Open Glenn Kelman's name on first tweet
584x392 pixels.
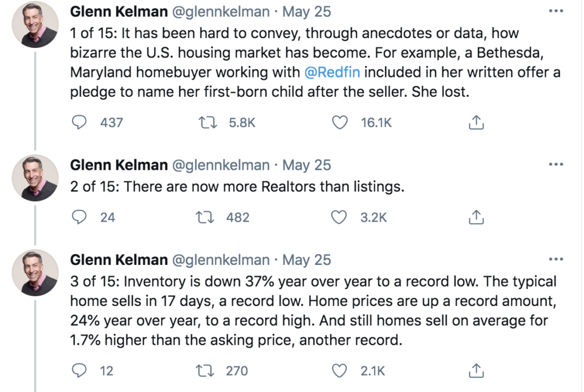click(119, 11)
